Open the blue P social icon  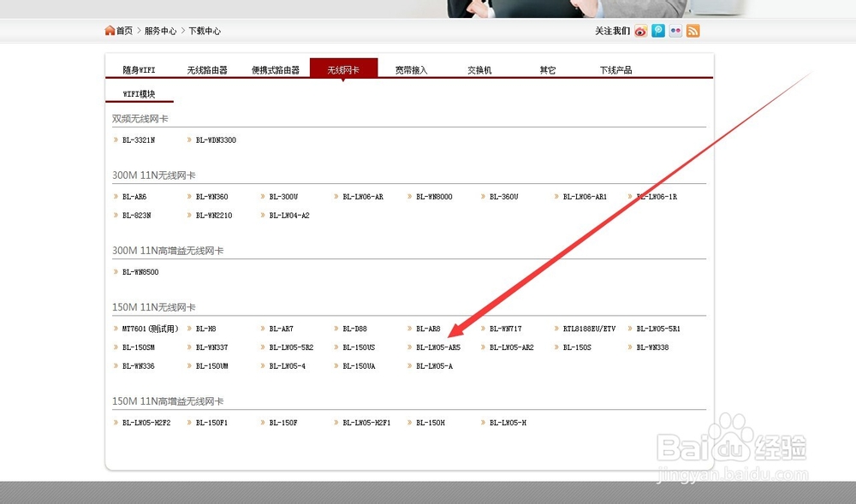click(x=658, y=31)
